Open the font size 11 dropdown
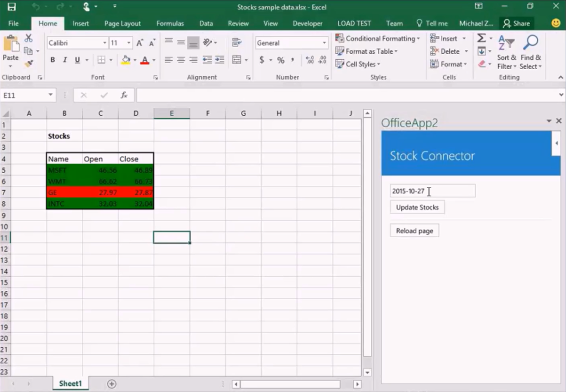The height and width of the screenshot is (392, 566). coord(128,43)
